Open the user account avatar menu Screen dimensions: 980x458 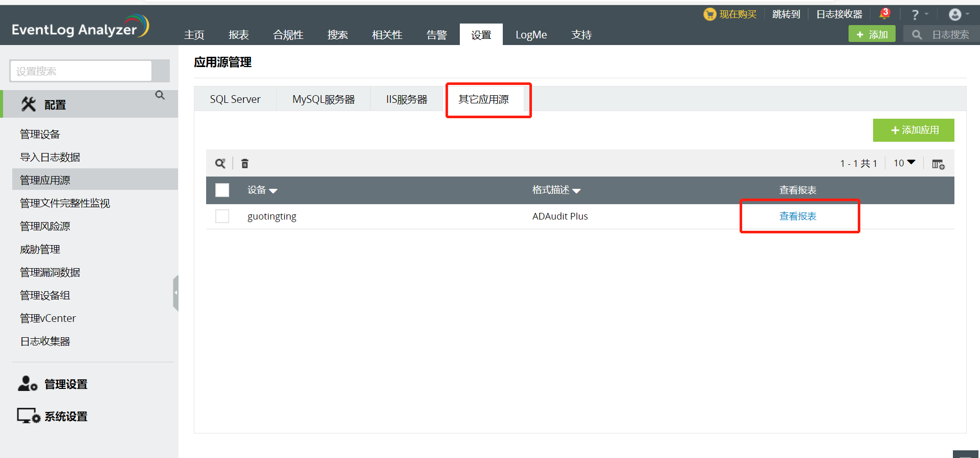pos(955,14)
